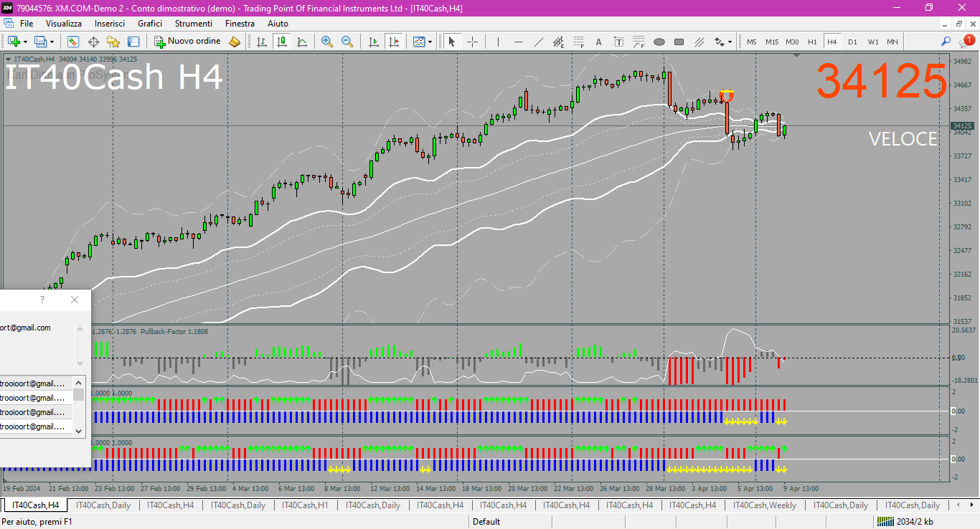
Task: Zoom out the chart
Action: coord(347,42)
